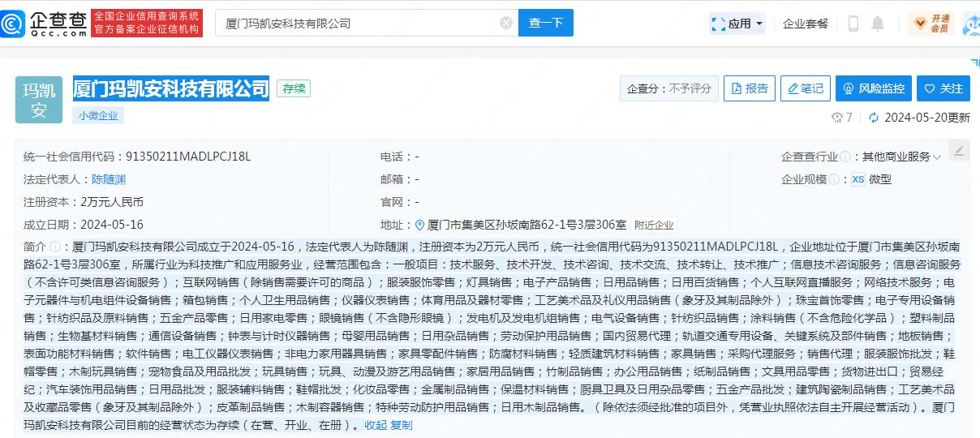Viewport: 980px width, 438px height.
Task: Click the mobile phone icon in header
Action: [x=853, y=24]
